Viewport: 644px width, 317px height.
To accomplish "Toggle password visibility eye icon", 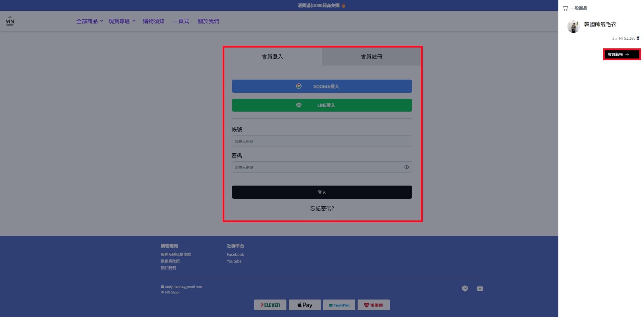I will click(406, 167).
